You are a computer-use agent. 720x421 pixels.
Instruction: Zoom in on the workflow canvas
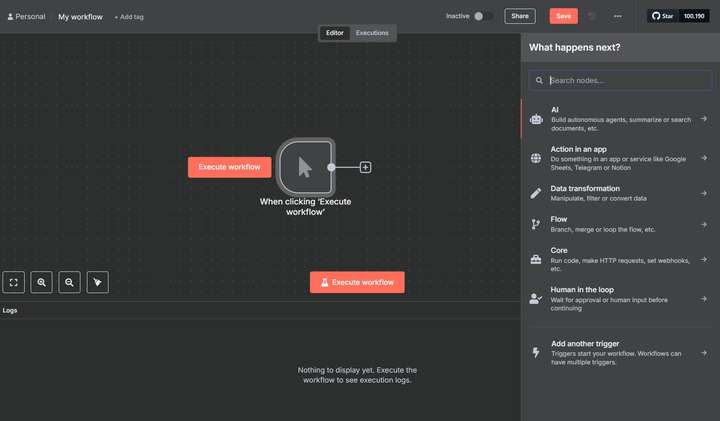(x=42, y=283)
